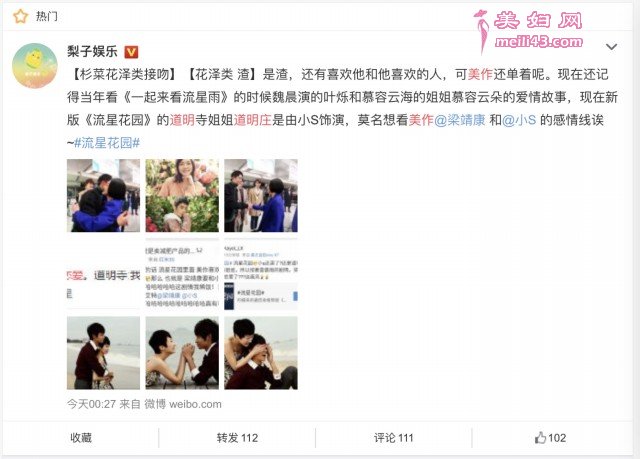This screenshot has width=640, height=459.
Task: Open the flower garden collage thumbnail
Action: click(x=182, y=195)
